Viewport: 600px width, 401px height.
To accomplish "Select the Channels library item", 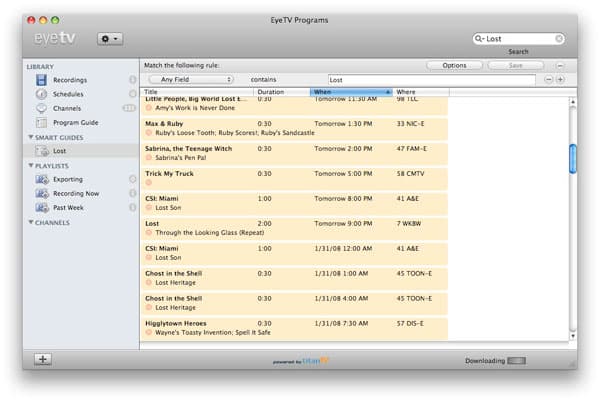I will point(67,108).
